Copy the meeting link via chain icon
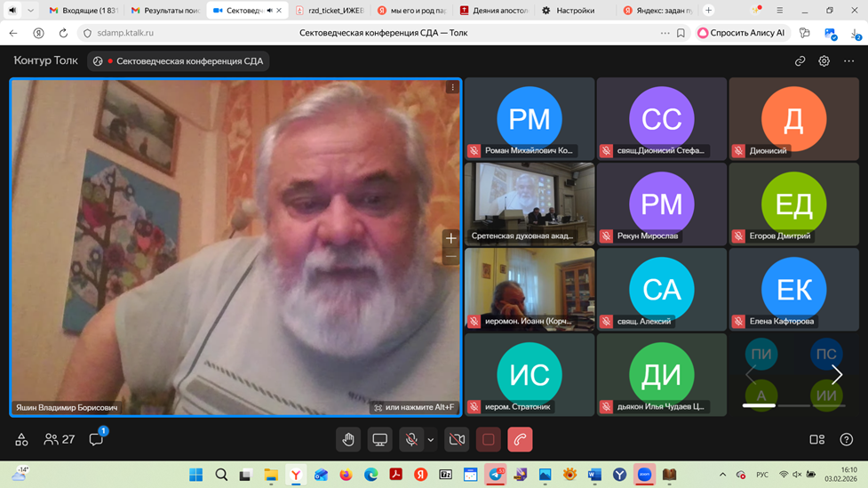 pos(800,61)
